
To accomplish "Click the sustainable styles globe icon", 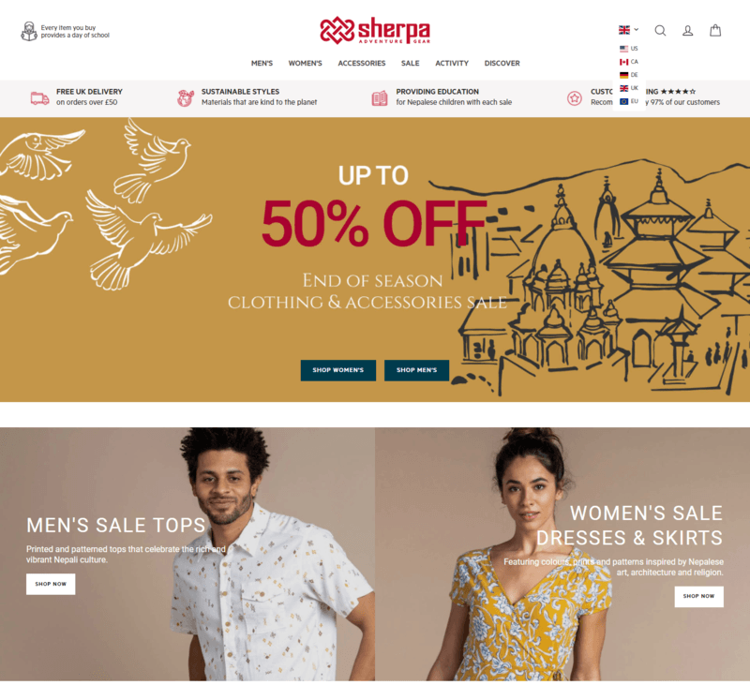I will pyautogui.click(x=186, y=98).
